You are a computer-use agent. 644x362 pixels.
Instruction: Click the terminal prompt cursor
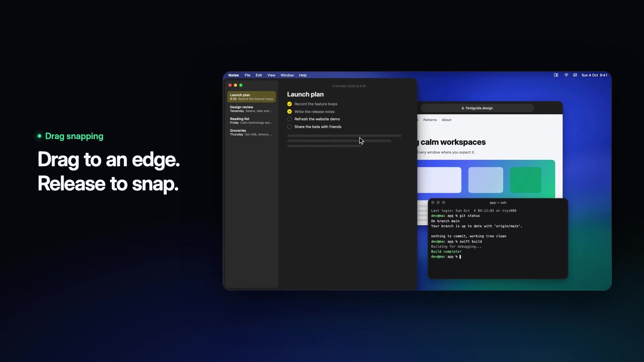(x=460, y=257)
